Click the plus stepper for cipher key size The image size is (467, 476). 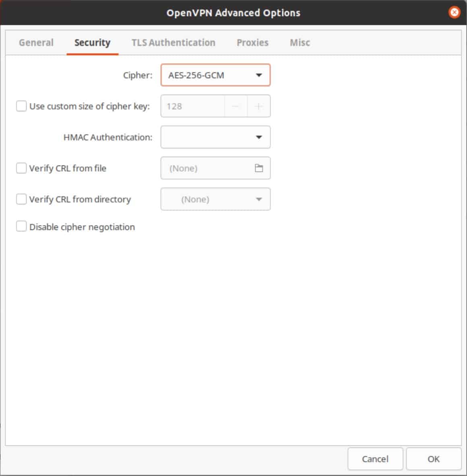[258, 106]
